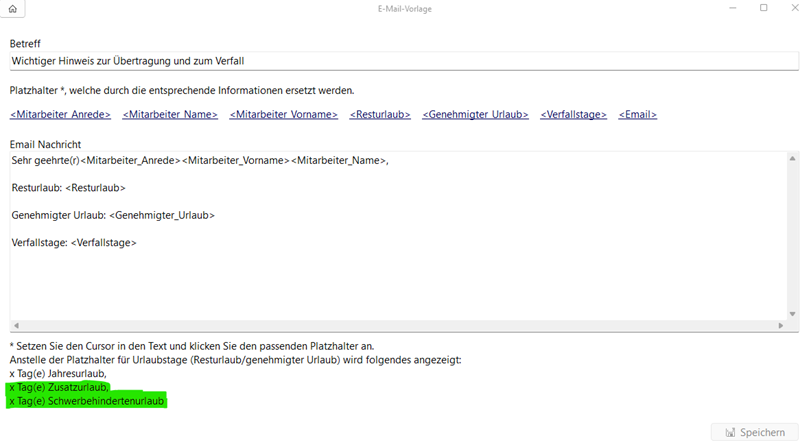Viewport: 809px width, 447px height.
Task: Maximize the E-Mail-Vorlage window
Action: tap(763, 9)
